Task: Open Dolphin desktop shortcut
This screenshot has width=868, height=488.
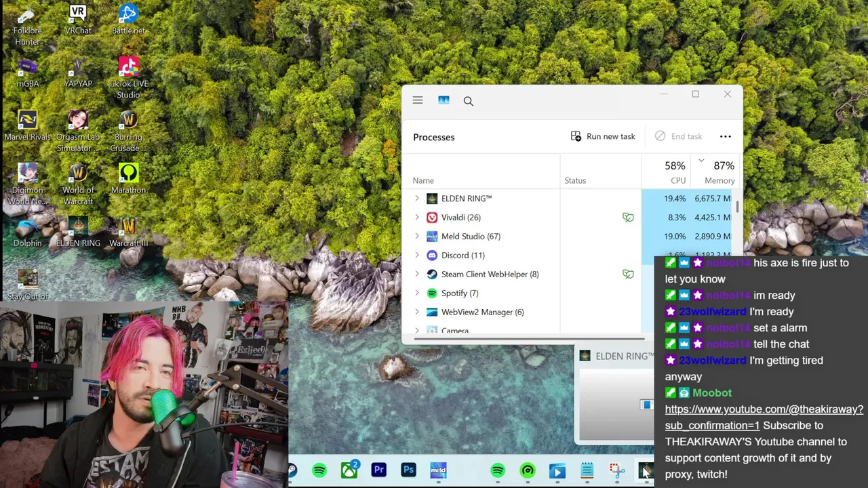Action: tap(27, 232)
